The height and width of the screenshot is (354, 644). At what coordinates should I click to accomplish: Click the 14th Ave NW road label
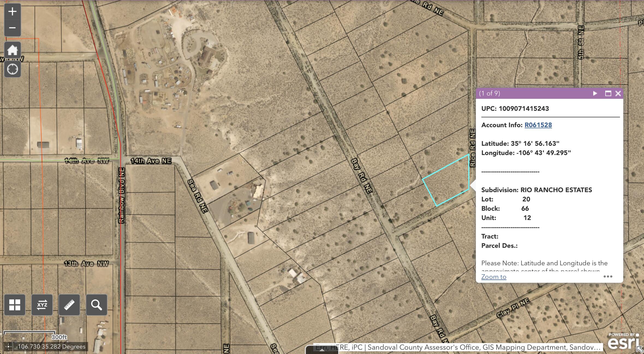pos(87,161)
